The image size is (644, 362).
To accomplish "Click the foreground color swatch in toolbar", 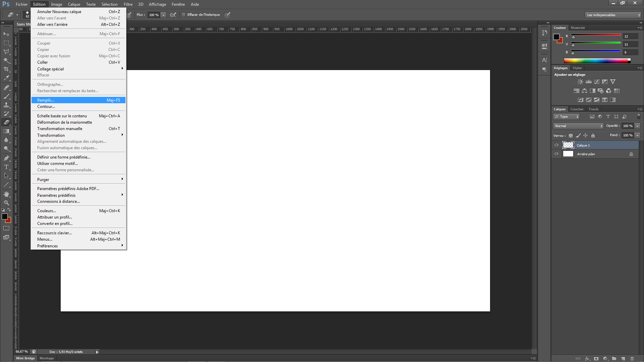I will click(5, 217).
